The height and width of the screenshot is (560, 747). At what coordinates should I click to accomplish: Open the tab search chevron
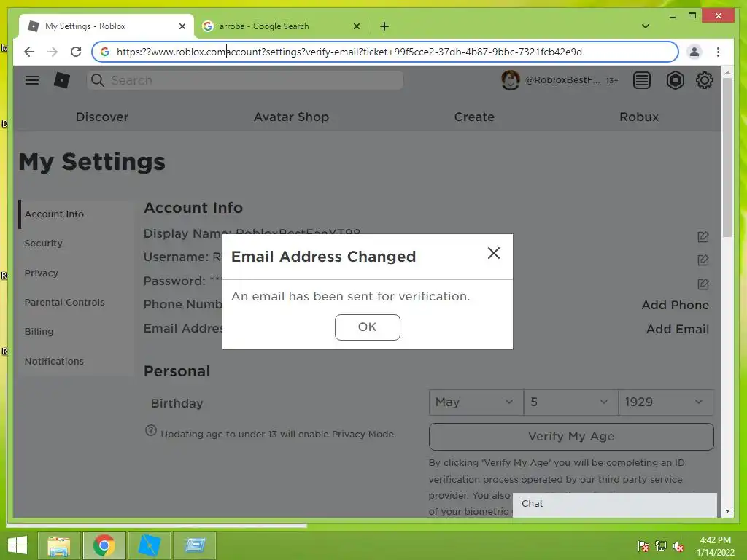[x=646, y=26]
